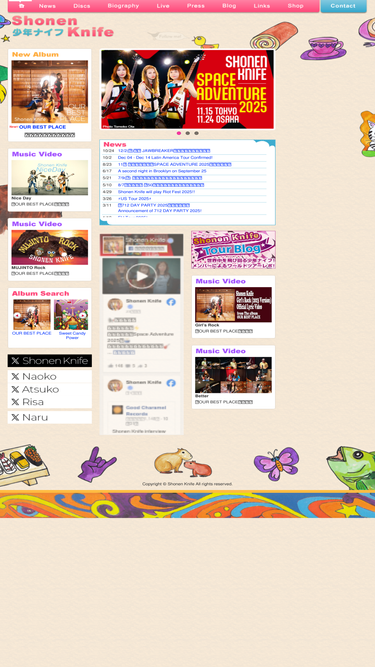Open A second night in Brooklyn news
Image resolution: width=375 pixels, height=667 pixels.
coord(162,171)
